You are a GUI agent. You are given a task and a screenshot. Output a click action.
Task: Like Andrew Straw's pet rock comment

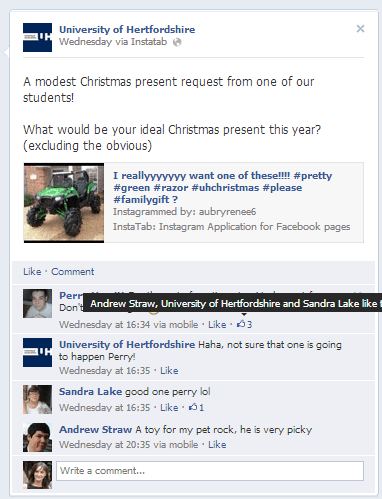(217, 444)
